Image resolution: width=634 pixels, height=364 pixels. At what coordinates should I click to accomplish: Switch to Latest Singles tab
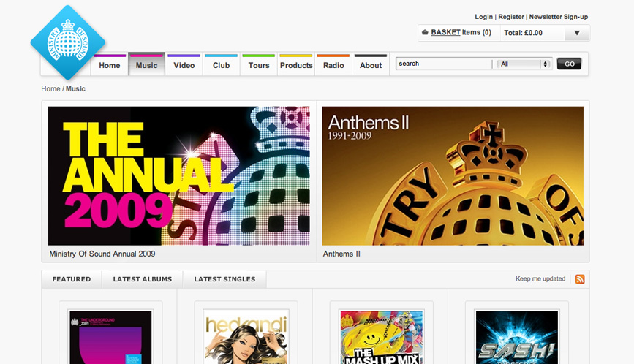[224, 279]
